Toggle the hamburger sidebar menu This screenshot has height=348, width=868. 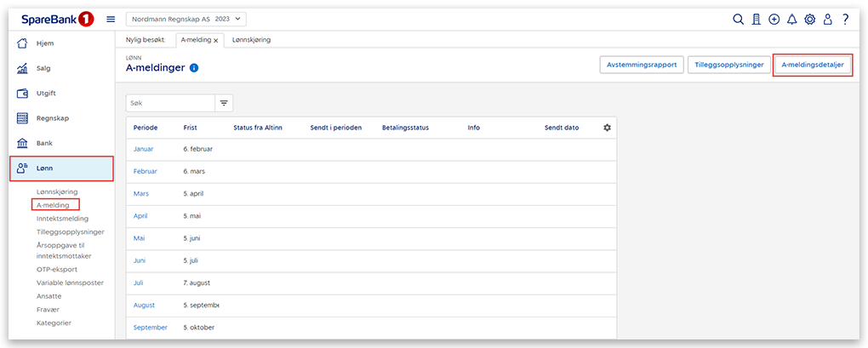[111, 19]
